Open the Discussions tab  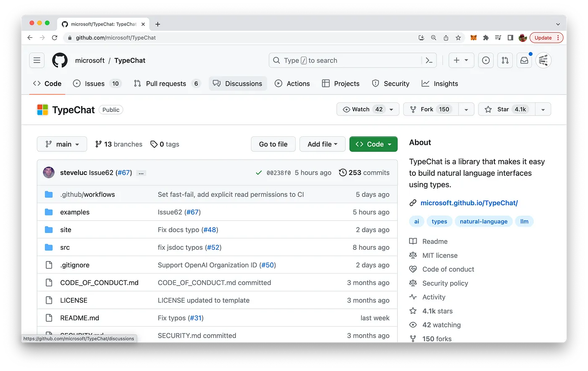tap(238, 84)
